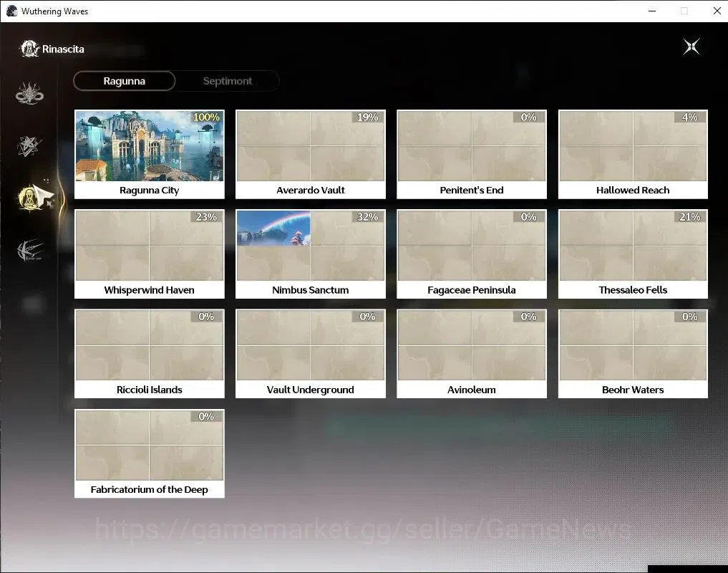Screen dimensions: 728x573
Task: Open the Averardo Vault area card
Action: [x=310, y=154]
